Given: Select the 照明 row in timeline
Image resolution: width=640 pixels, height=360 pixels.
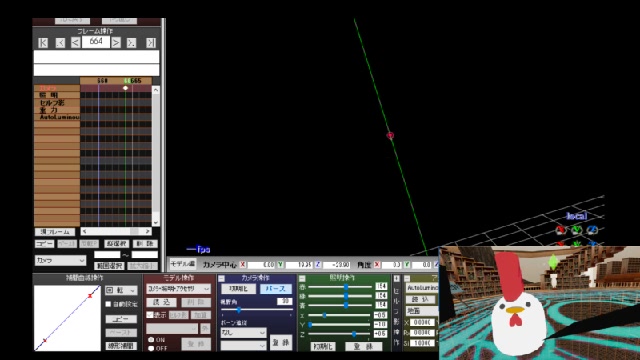Looking at the screenshot, I should point(57,96).
